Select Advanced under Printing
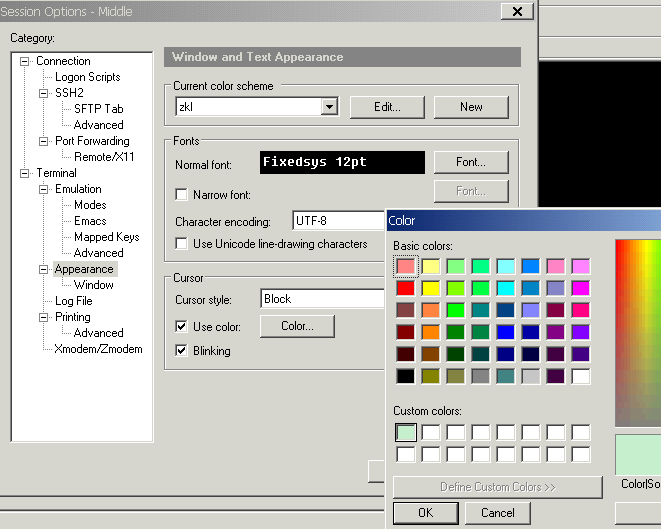This screenshot has height=529, width=661. pos(99,333)
